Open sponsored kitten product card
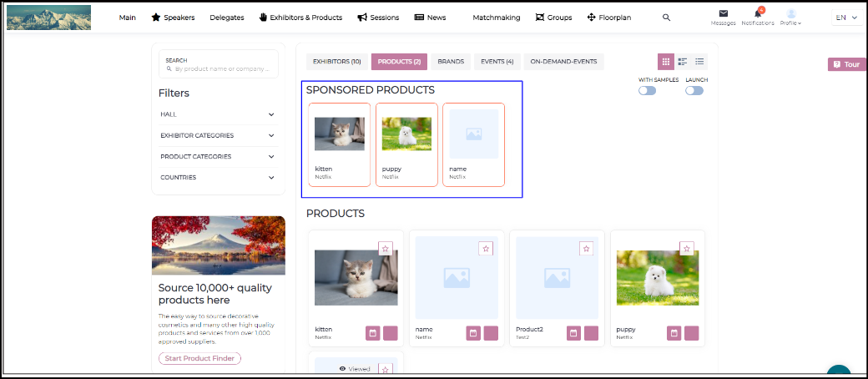This screenshot has height=379, width=868. coord(340,144)
